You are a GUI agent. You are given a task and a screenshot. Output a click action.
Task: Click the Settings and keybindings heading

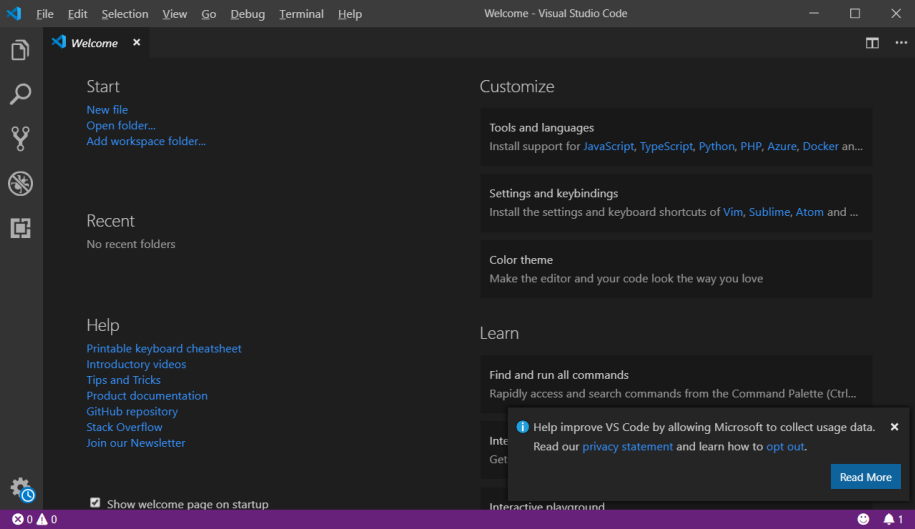pos(554,194)
